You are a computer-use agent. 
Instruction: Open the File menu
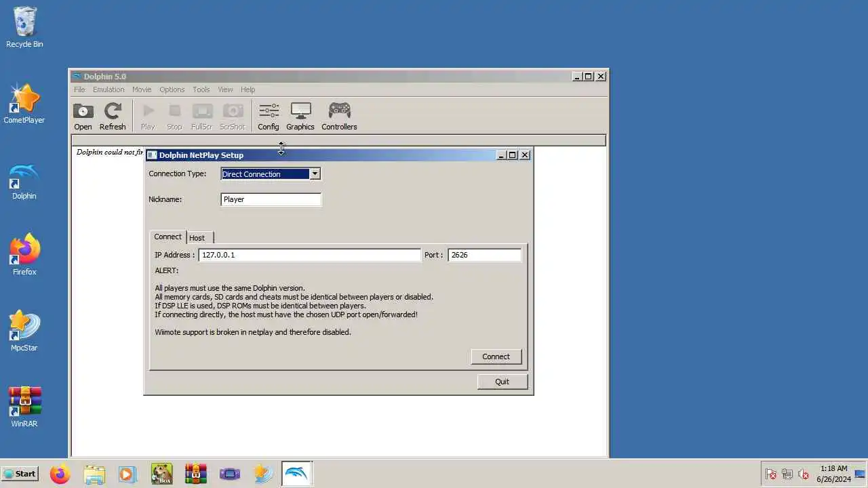click(79, 89)
